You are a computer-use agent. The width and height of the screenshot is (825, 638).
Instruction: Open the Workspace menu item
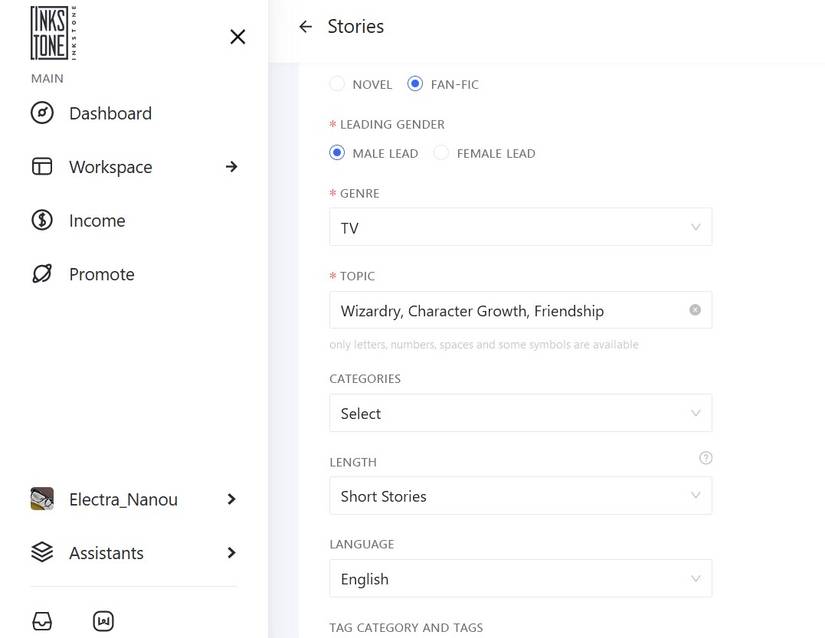(x=110, y=167)
